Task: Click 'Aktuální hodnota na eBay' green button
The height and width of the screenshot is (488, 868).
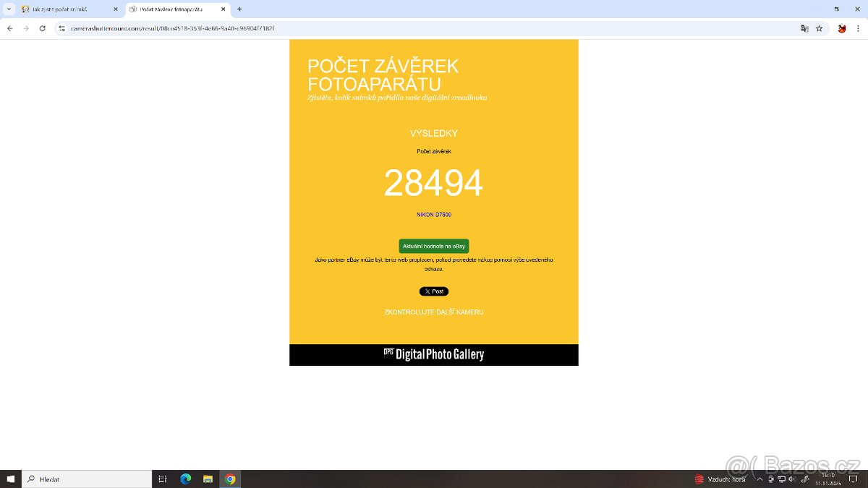Action: pos(434,246)
